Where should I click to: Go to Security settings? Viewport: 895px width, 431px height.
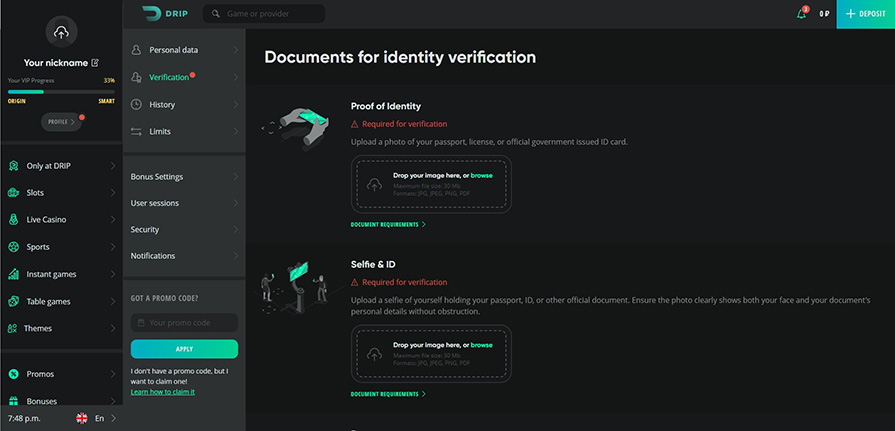(x=145, y=229)
